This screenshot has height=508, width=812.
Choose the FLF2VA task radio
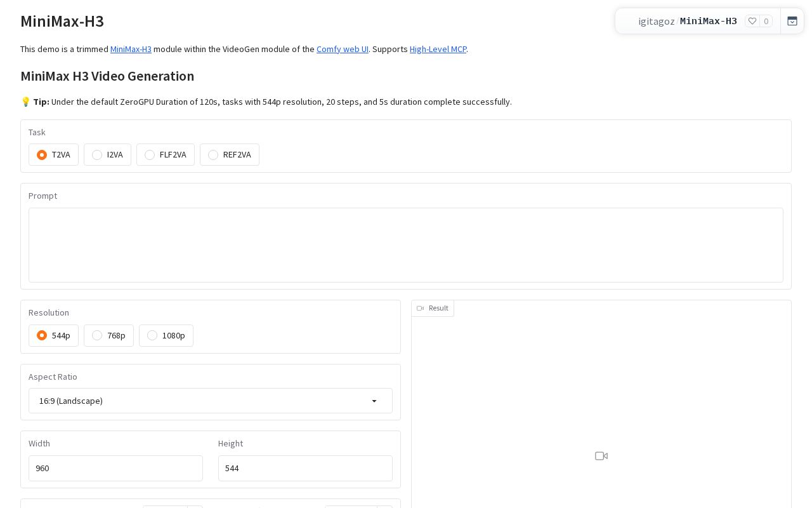click(166, 155)
